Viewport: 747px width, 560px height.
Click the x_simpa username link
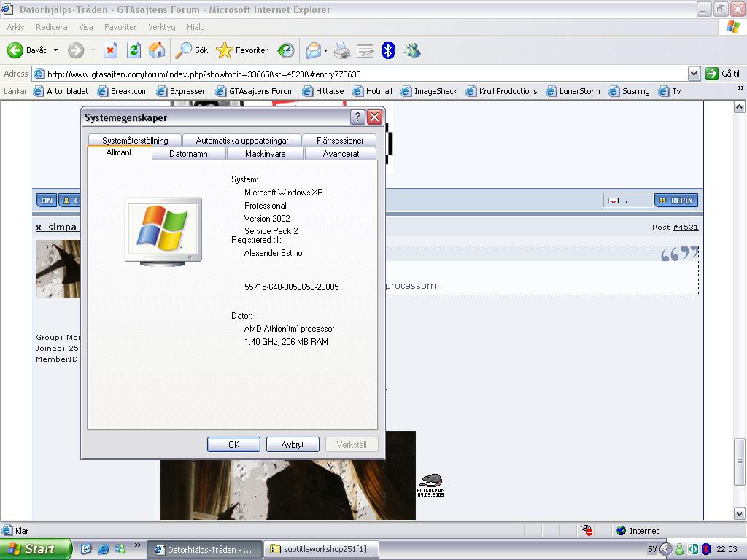click(x=56, y=227)
